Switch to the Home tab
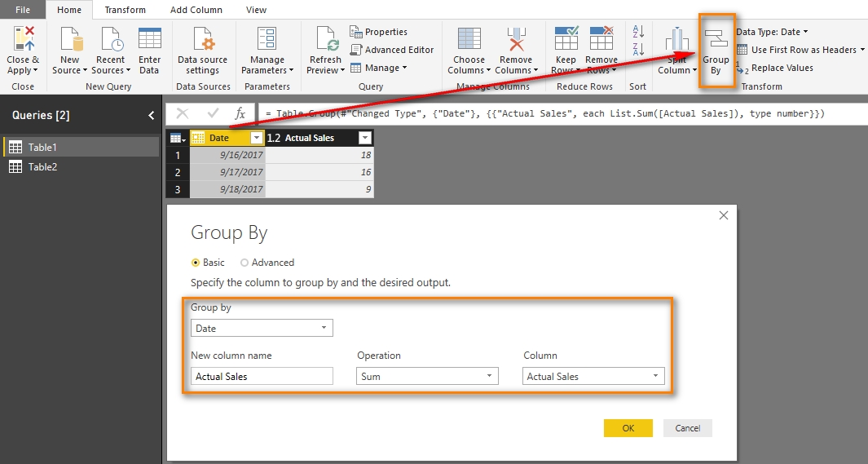This screenshot has height=464, width=868. 69,10
